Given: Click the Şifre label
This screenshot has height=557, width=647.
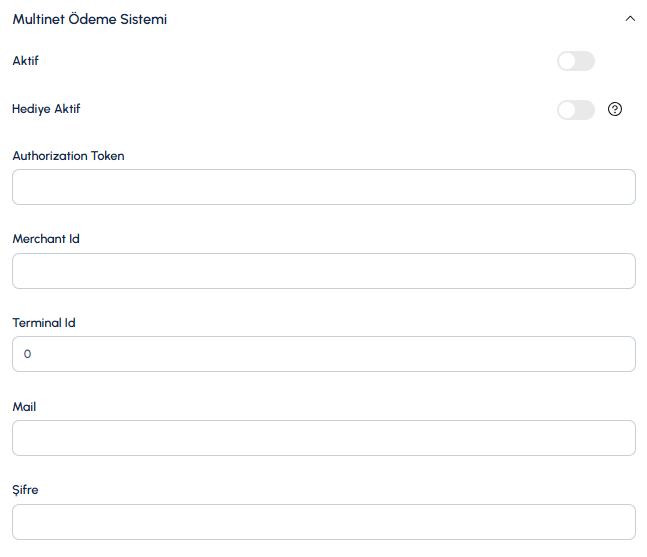Looking at the screenshot, I should coord(25,490).
